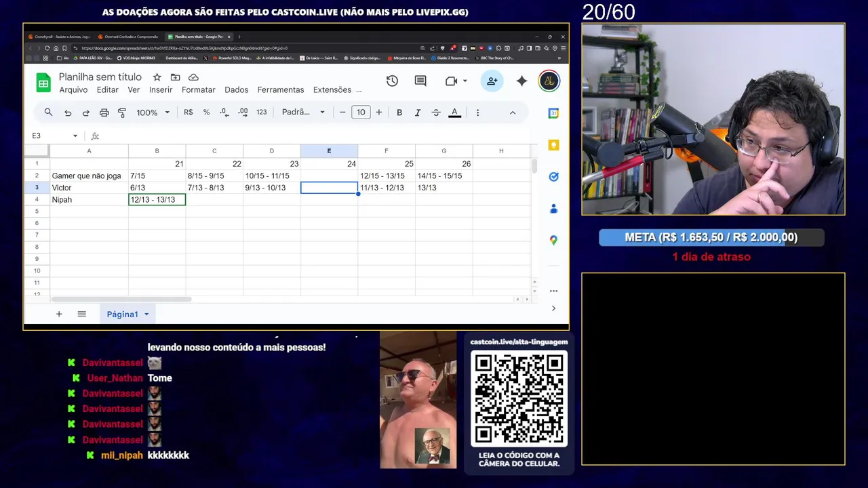
Task: Open the Ferramentas menu
Action: 281,90
